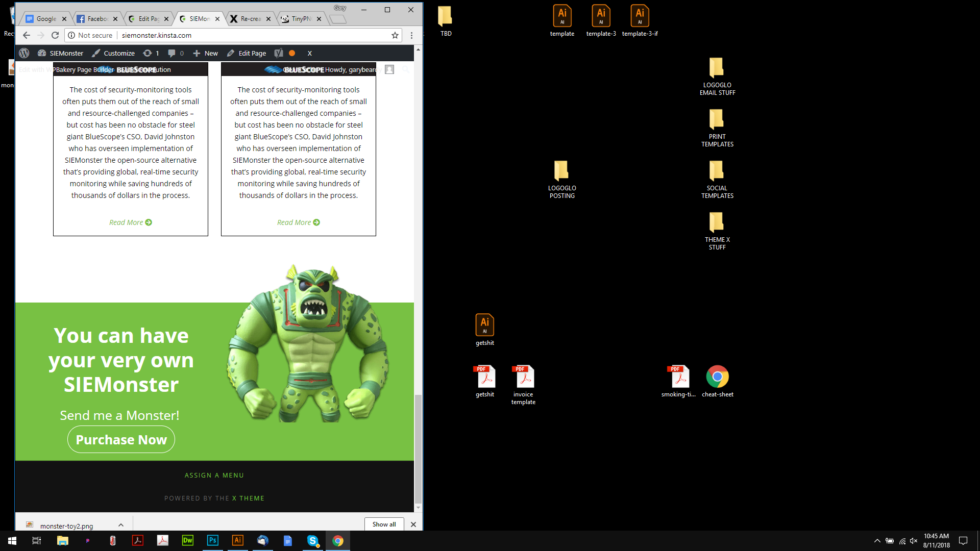This screenshot has height=551, width=980.
Task: Open Photoshop from the taskbar
Action: click(x=212, y=540)
